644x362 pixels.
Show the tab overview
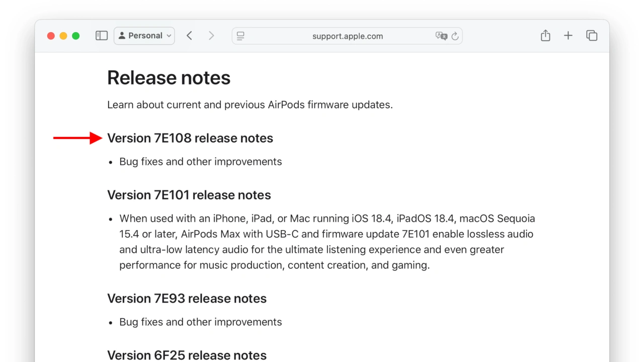tap(592, 36)
